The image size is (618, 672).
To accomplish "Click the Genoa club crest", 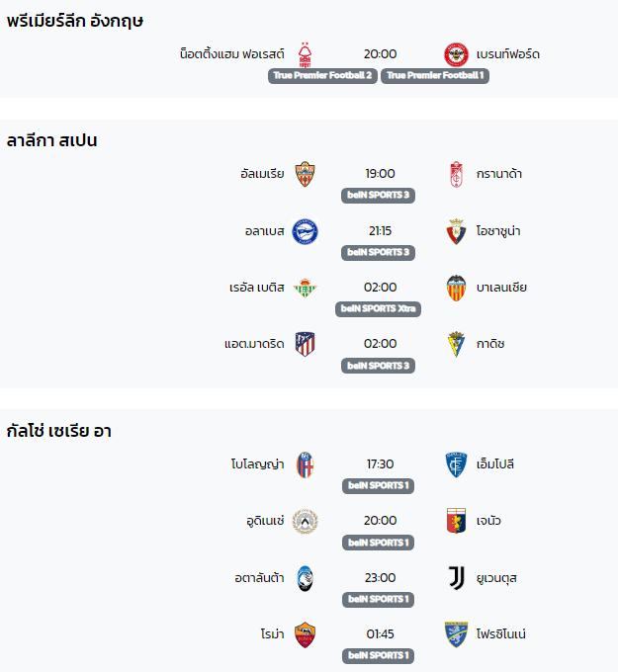I will click(456, 521).
